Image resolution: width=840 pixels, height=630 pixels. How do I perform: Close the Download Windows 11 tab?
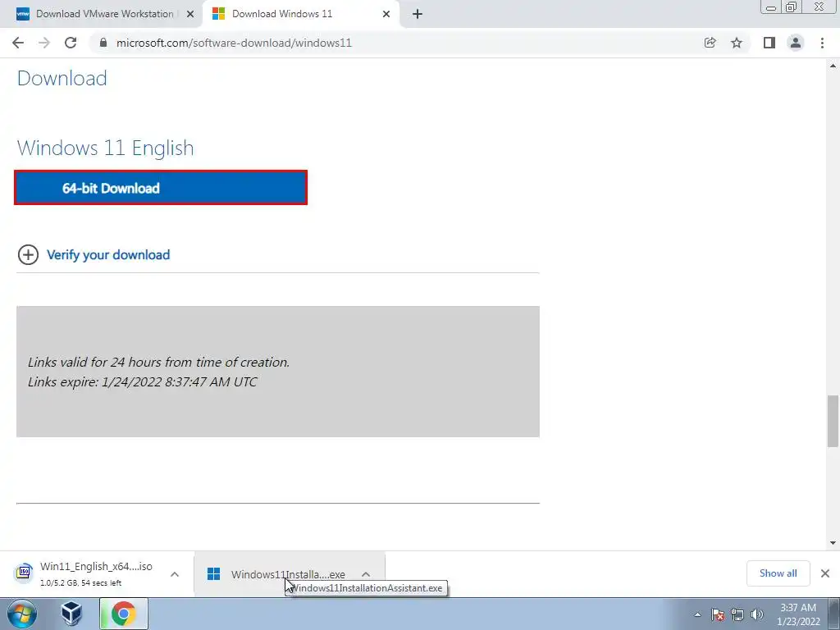(386, 14)
